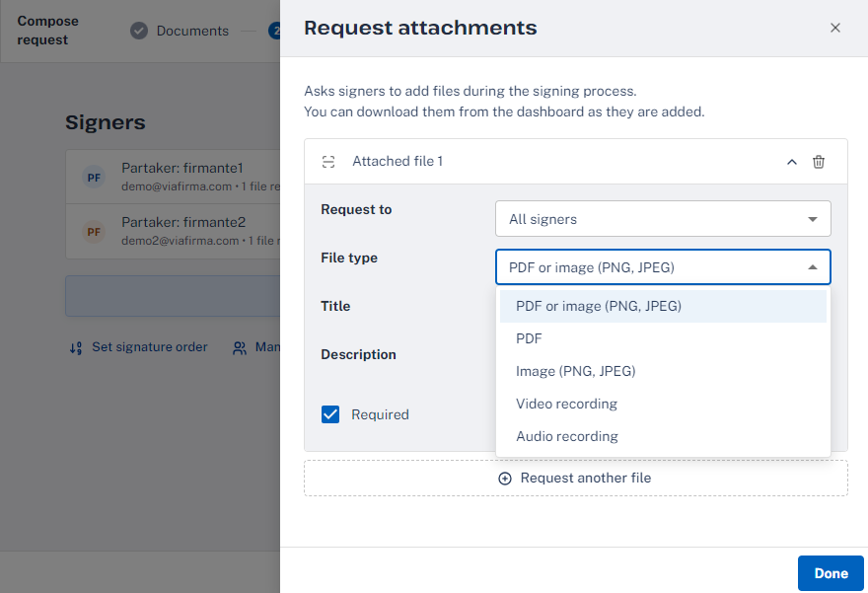The image size is (868, 593).
Task: Click the people icon next to Man…
Action: (239, 347)
